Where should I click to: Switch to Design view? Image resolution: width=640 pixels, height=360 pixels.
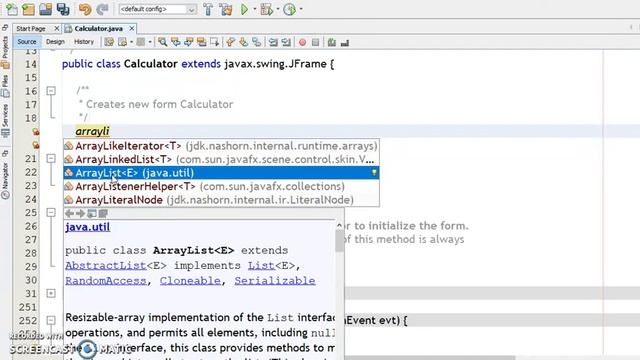(x=55, y=42)
